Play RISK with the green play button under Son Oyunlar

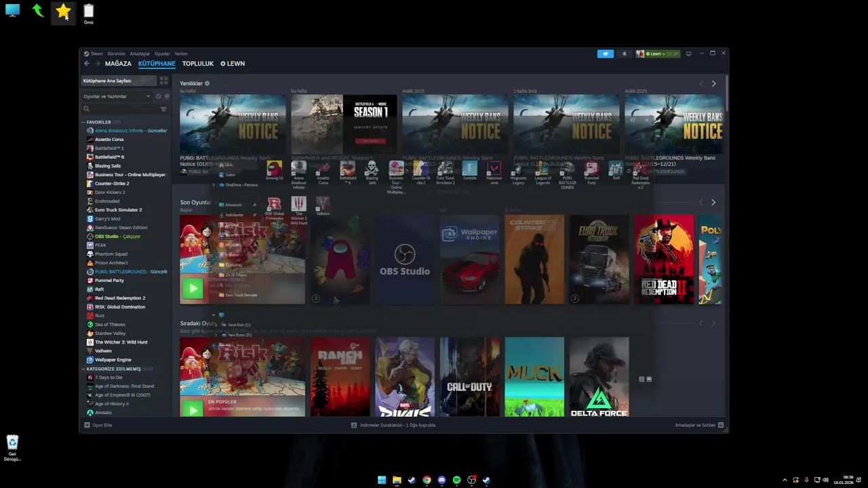(193, 289)
